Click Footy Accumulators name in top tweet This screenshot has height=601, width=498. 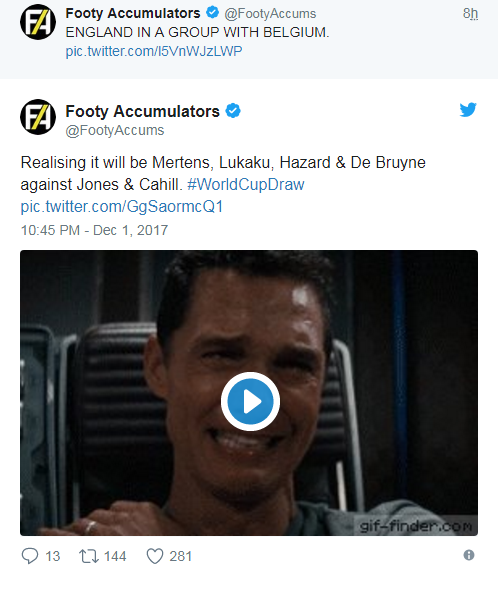point(133,13)
